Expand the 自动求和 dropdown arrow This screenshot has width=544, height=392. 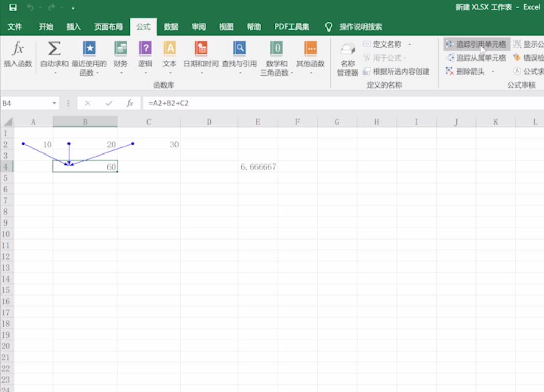point(55,73)
